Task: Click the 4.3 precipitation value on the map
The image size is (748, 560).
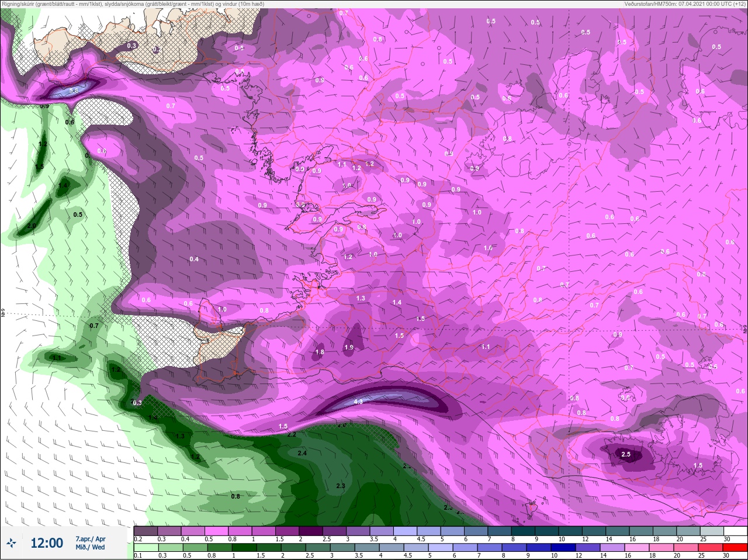Action: pyautogui.click(x=358, y=402)
